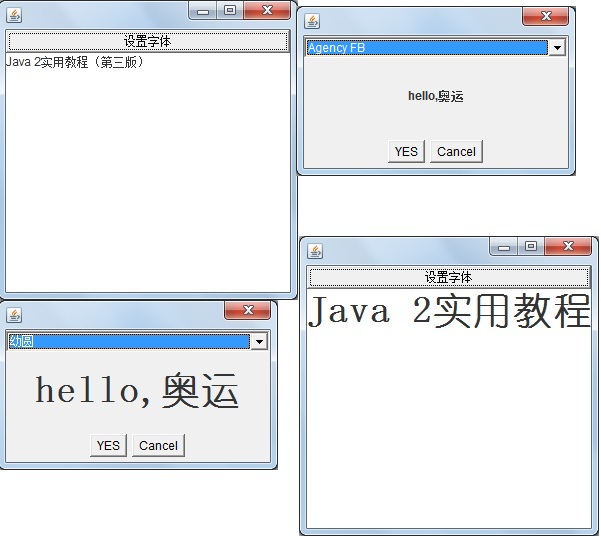
Task: Click Cancel in the Agency FB dialog
Action: (x=456, y=151)
